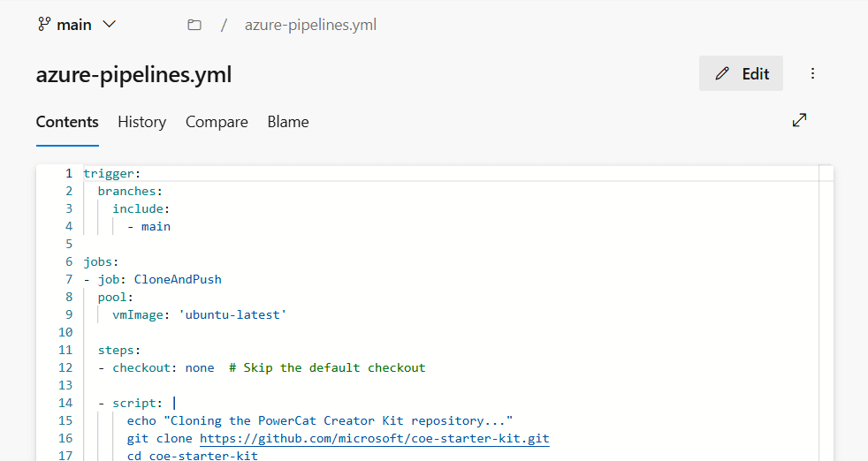
Task: Click line number 7 in the gutter
Action: (68, 279)
